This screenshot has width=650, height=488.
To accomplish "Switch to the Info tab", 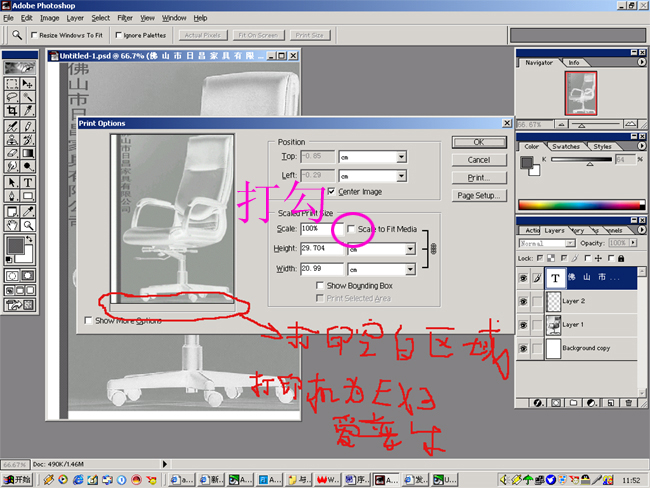I will (x=574, y=62).
